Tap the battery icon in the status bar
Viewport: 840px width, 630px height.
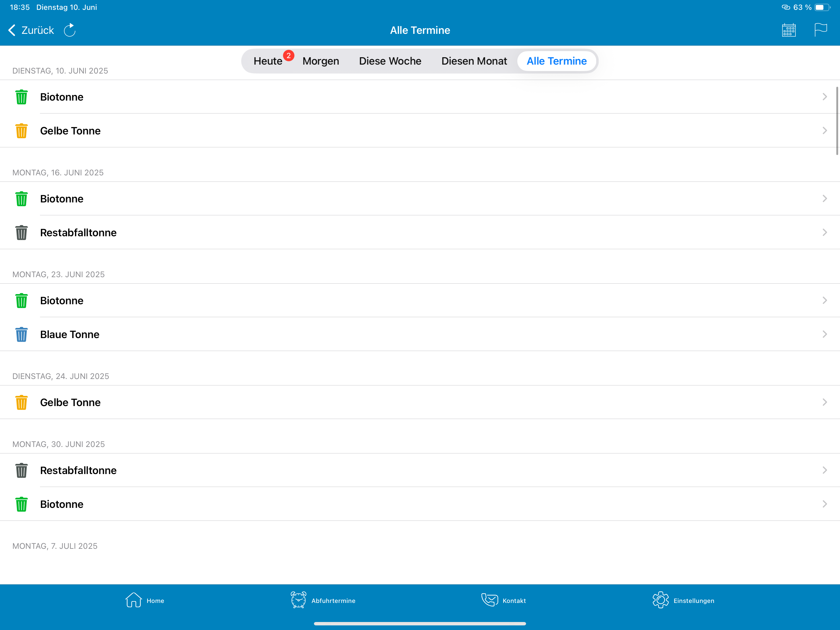(x=822, y=7)
